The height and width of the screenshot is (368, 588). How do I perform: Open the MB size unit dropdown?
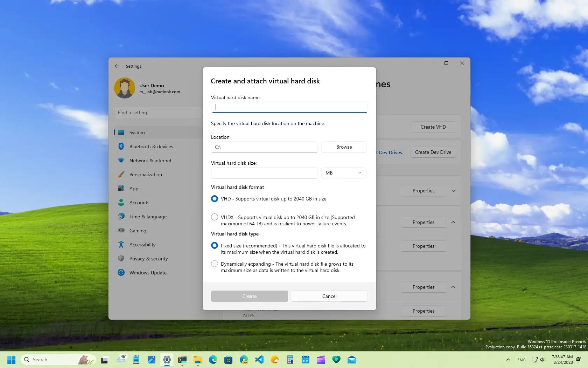[x=343, y=172]
